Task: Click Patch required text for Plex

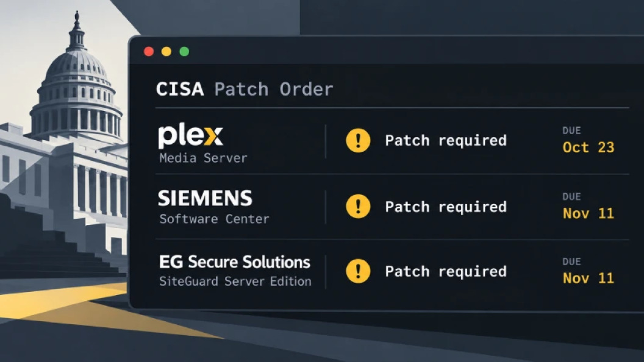Action: click(446, 141)
